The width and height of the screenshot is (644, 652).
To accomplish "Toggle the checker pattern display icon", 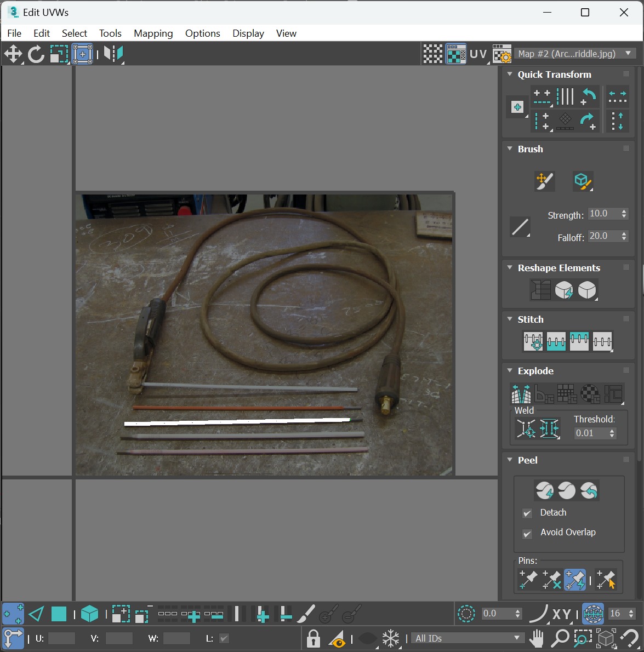I will [x=432, y=54].
